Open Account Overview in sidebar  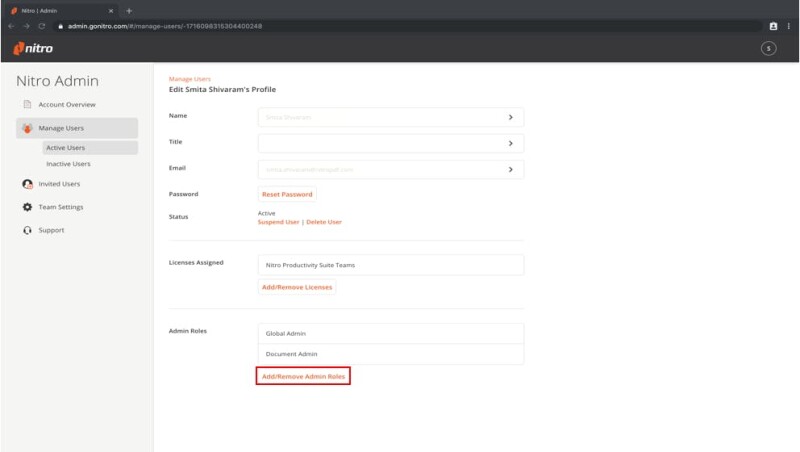[x=67, y=105]
